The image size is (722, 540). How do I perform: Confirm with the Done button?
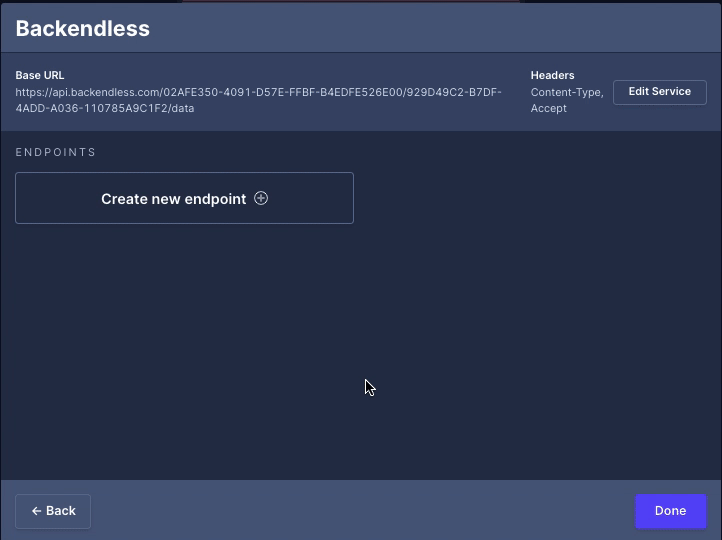point(670,511)
